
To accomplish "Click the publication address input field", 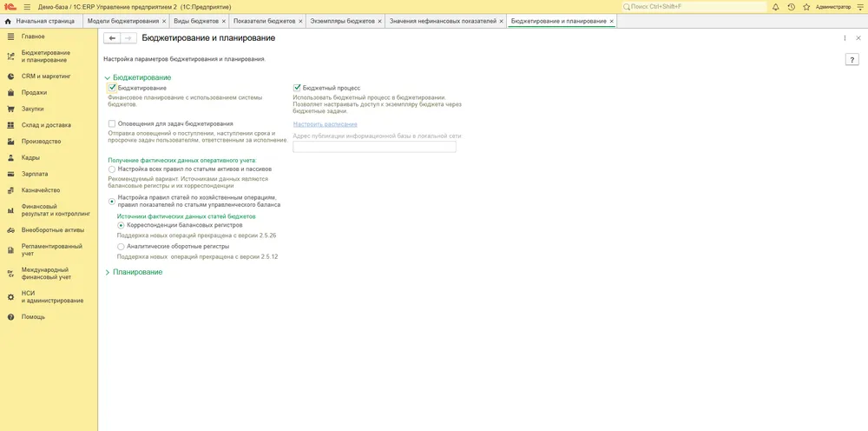I will tap(374, 147).
